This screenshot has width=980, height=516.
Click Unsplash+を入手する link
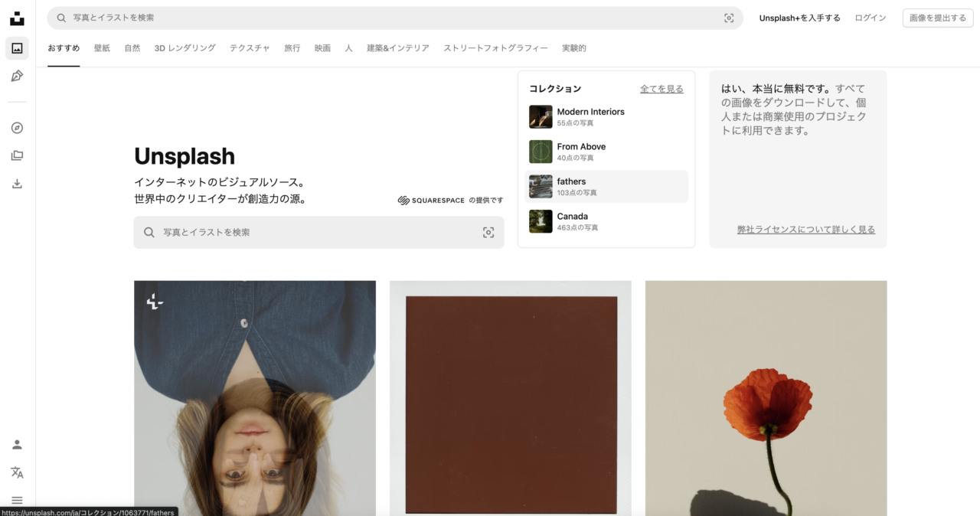pyautogui.click(x=800, y=18)
